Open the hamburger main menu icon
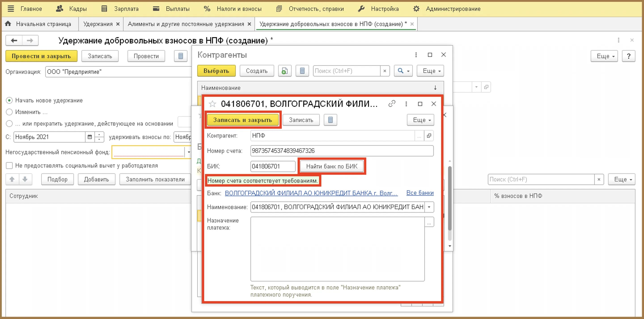This screenshot has width=644, height=319. [x=11, y=9]
